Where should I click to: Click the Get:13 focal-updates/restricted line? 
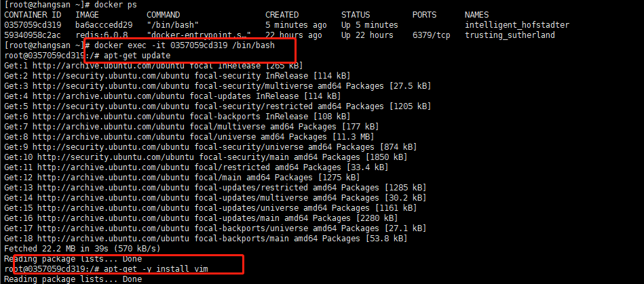(x=215, y=188)
